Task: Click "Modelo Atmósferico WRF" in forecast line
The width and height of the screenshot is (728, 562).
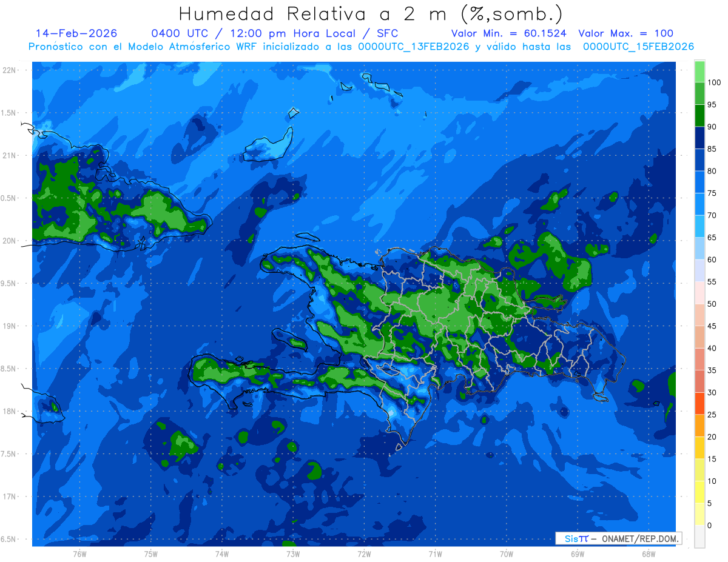Action: click(x=187, y=47)
